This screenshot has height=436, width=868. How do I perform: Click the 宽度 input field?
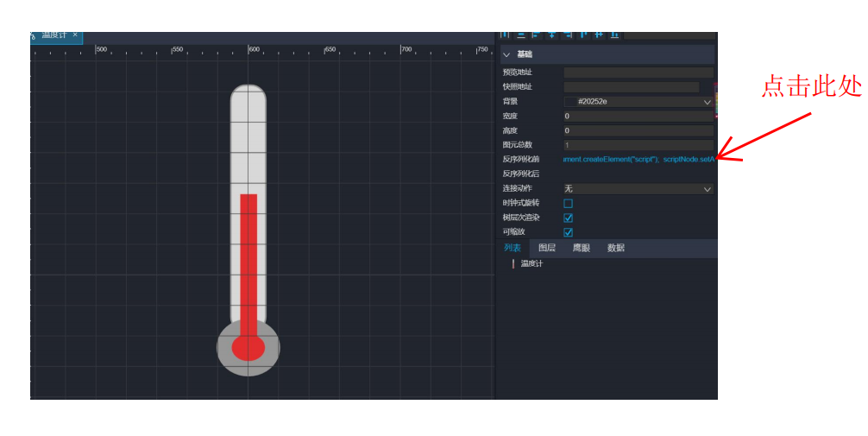(638, 117)
